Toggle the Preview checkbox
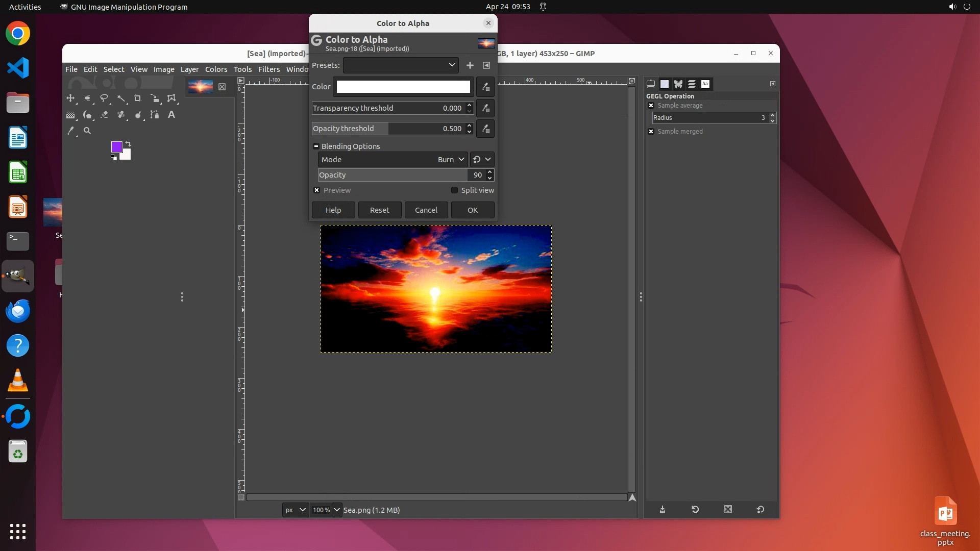Screen dimensions: 980x551 coord(317,190)
